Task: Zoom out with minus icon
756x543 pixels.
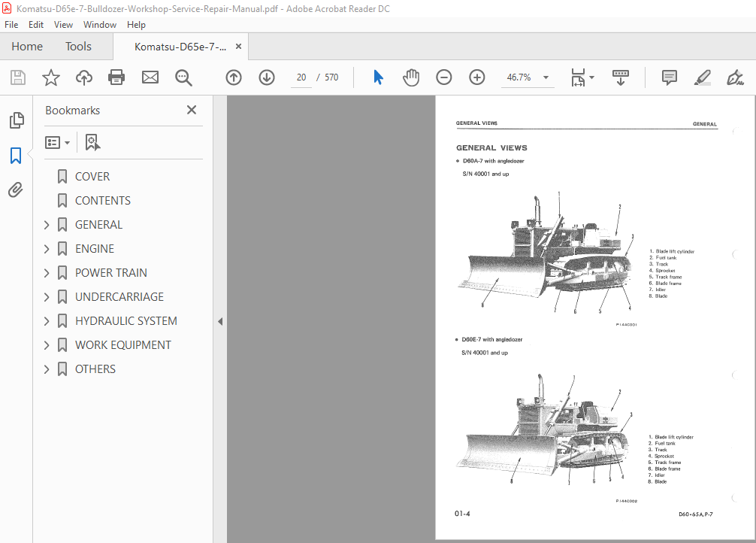Action: pos(443,77)
